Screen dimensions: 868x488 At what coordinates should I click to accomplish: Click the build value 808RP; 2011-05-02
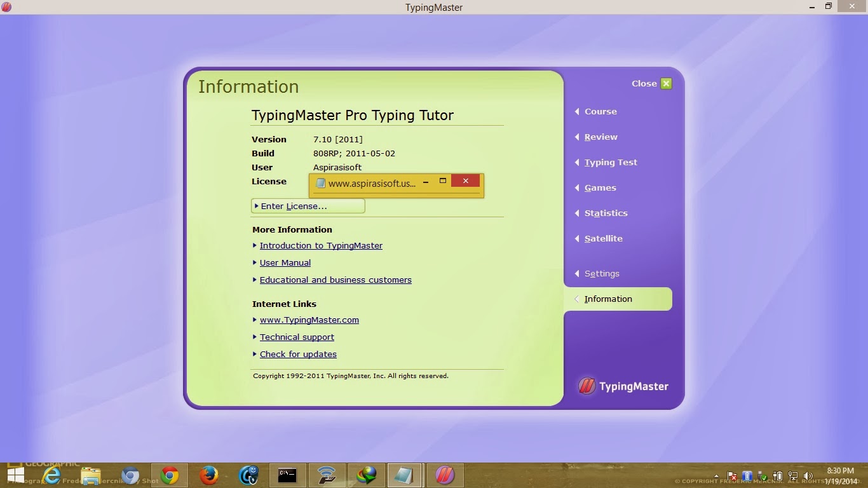click(x=354, y=153)
